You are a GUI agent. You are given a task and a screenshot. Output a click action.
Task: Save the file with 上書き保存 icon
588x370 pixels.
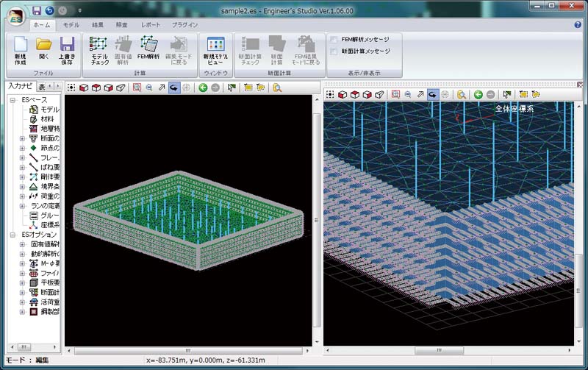pos(67,49)
